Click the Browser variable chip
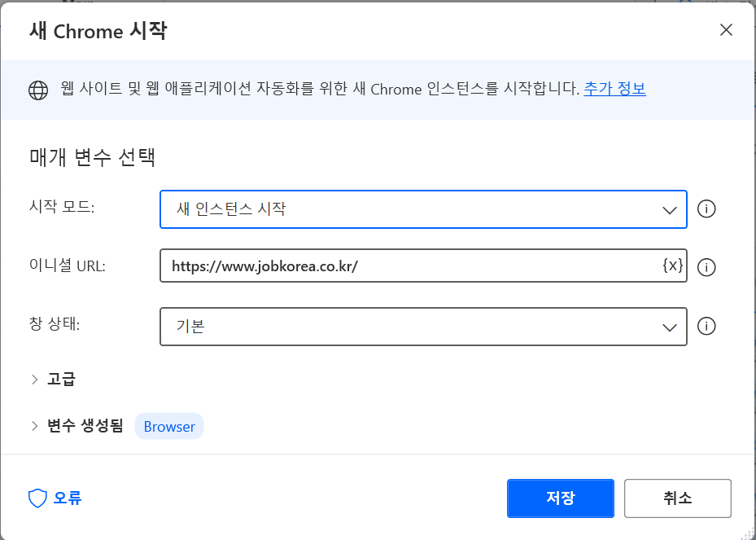 click(169, 427)
